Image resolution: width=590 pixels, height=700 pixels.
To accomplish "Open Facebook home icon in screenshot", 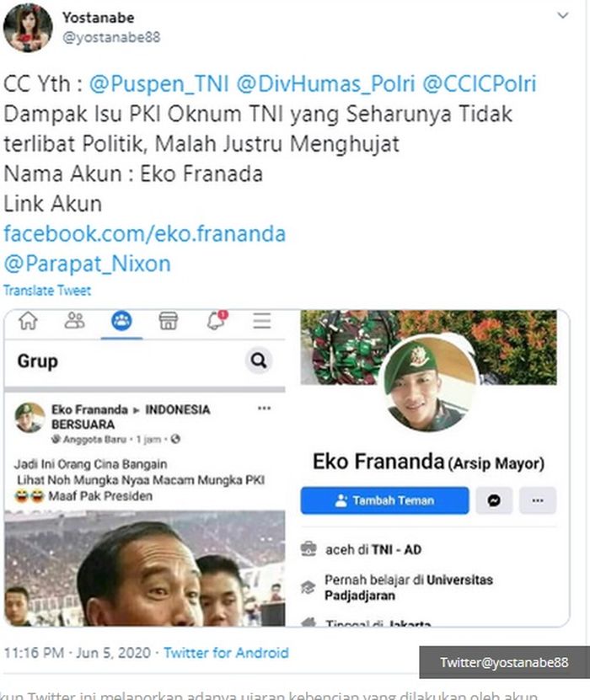I will pyautogui.click(x=28, y=321).
